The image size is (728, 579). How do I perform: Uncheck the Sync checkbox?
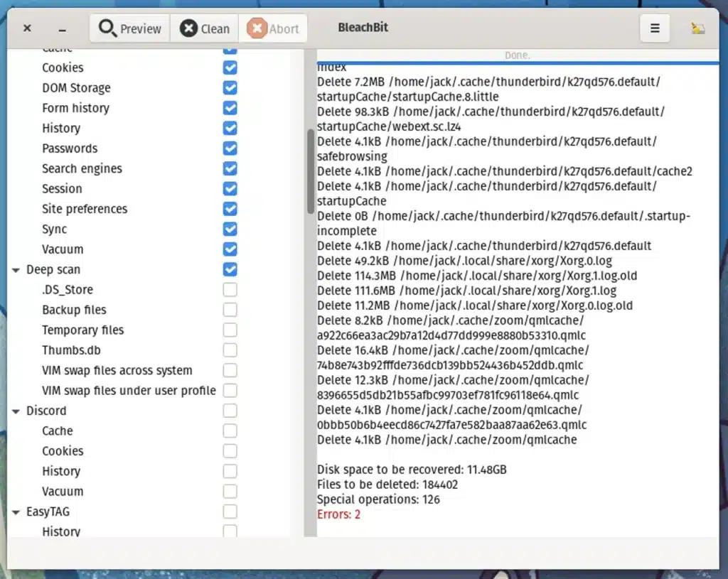coord(230,229)
